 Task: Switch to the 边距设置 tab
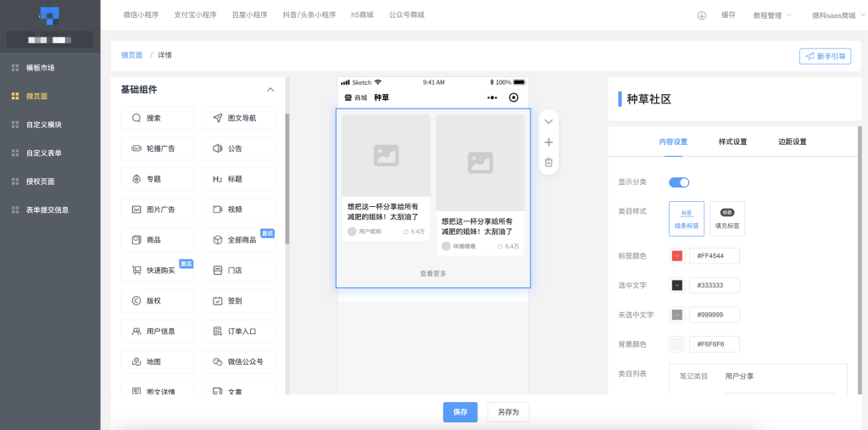click(x=793, y=142)
